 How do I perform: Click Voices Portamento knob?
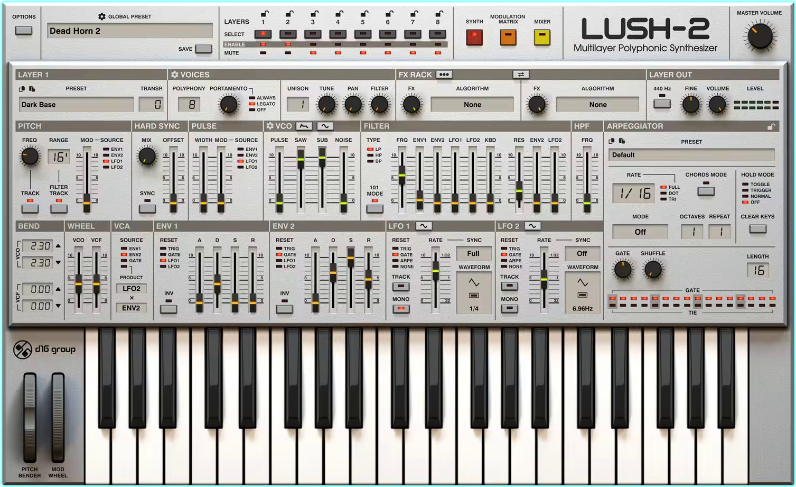coord(228,105)
